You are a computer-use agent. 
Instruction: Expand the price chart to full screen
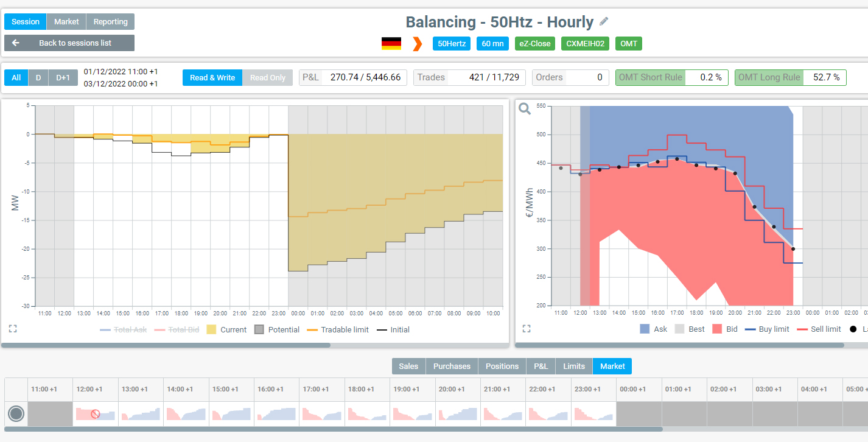527,328
